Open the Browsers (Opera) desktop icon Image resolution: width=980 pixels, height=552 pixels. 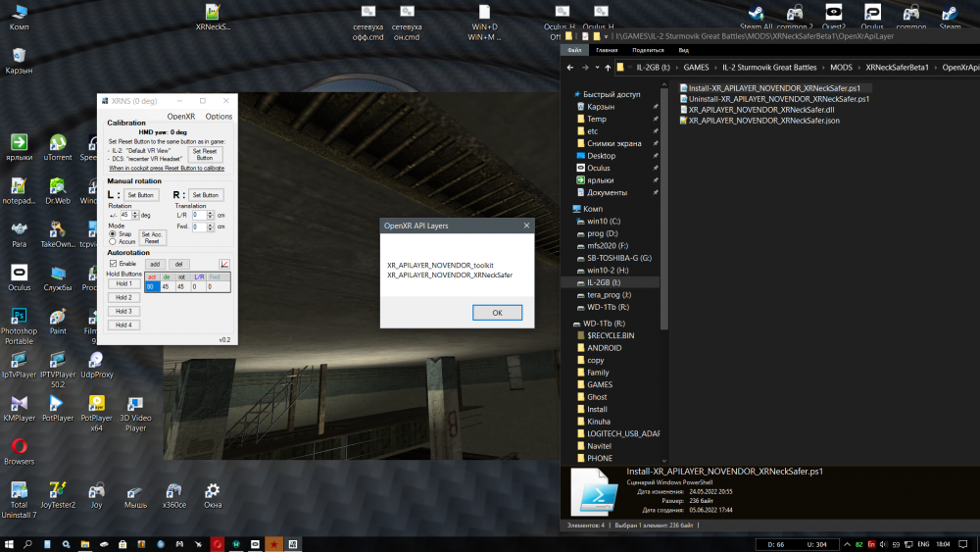point(19,448)
